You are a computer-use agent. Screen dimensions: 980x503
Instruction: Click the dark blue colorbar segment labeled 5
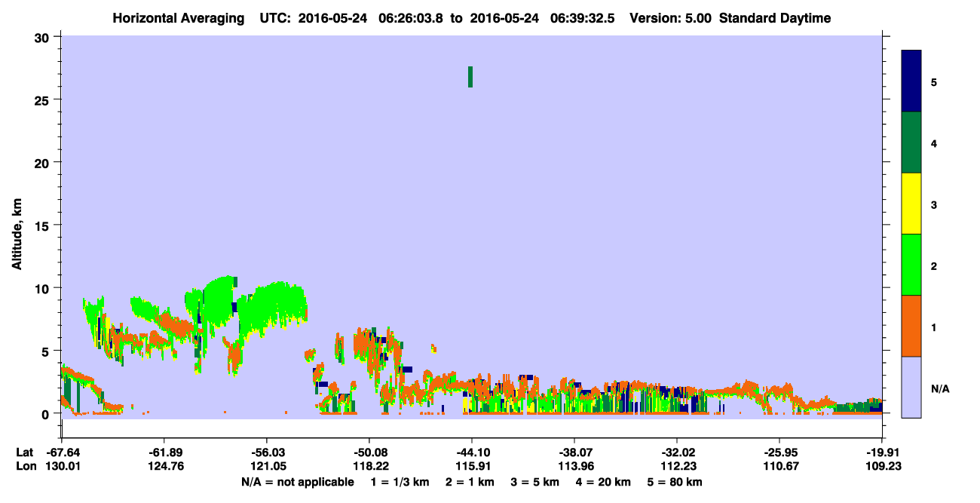click(911, 81)
